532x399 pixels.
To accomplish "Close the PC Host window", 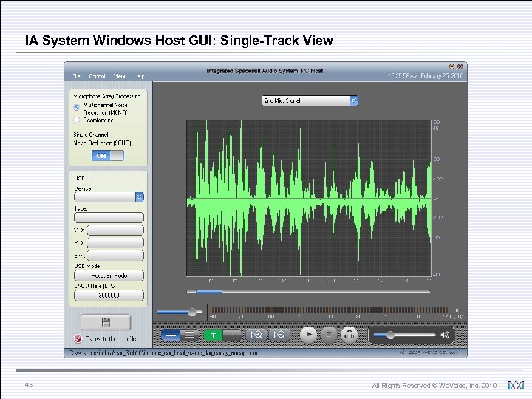I will (460, 66).
